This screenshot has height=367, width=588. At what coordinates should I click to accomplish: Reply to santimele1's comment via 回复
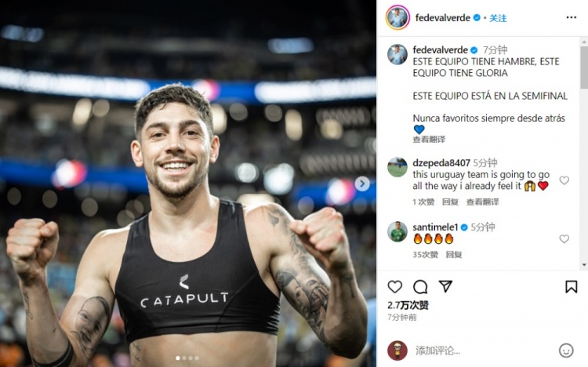(x=454, y=254)
